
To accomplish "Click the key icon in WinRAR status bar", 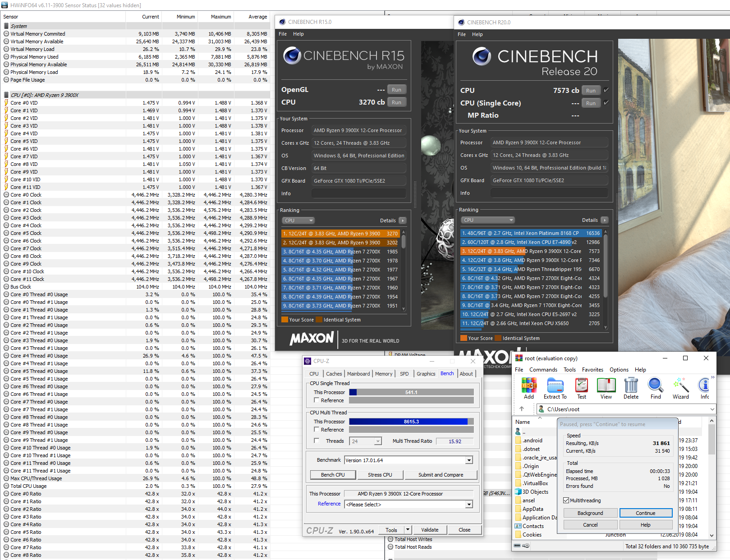I will 526,546.
